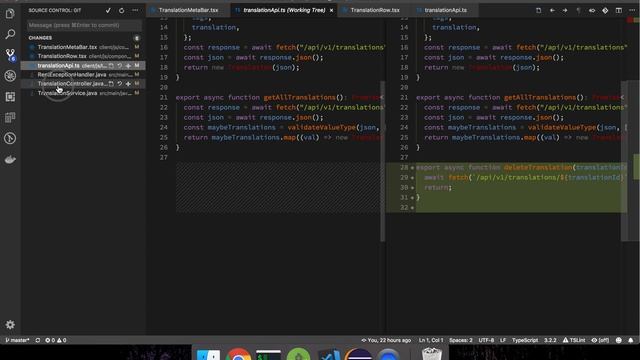Open the Search view in the activity bar
The width and height of the screenshot is (640, 360).
coord(10,34)
